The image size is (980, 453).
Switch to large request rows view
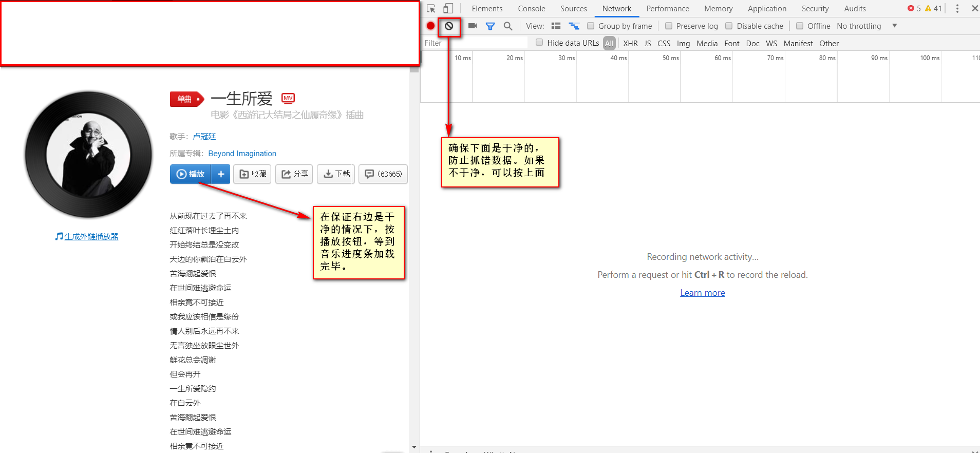[556, 26]
